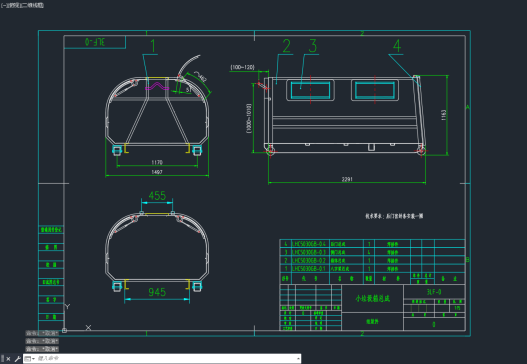Expand command history arrow at input's right end
The width and height of the screenshot is (527, 364).
[298, 359]
